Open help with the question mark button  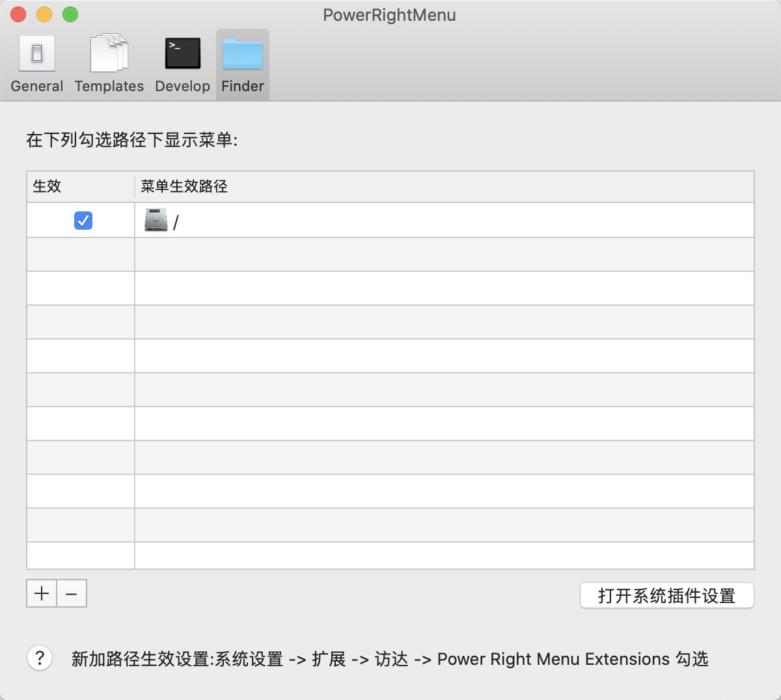40,658
